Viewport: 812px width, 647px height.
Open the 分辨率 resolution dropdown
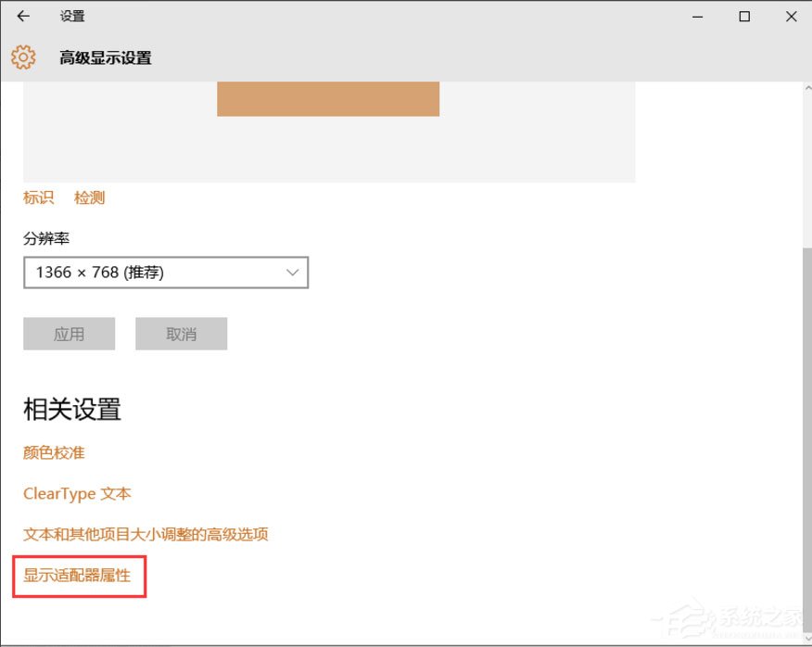point(166,272)
